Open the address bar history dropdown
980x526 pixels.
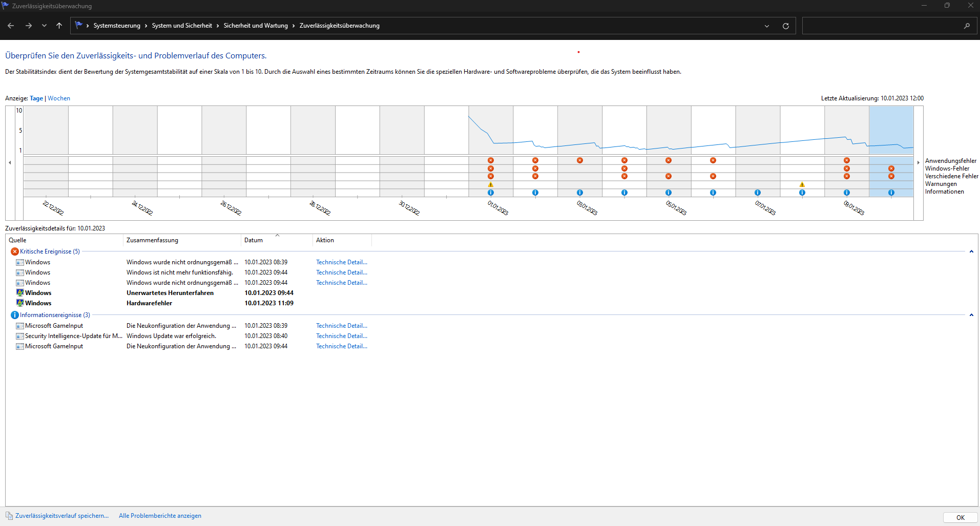(767, 26)
